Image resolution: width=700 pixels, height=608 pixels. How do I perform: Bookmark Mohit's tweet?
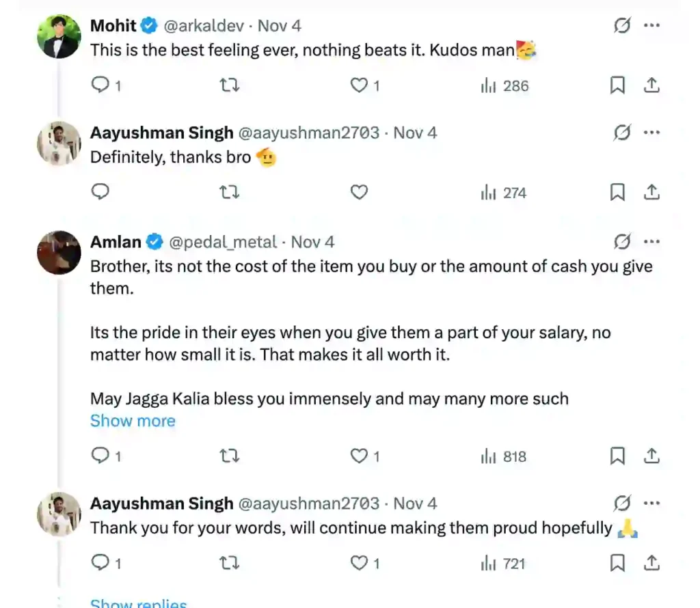(x=617, y=85)
